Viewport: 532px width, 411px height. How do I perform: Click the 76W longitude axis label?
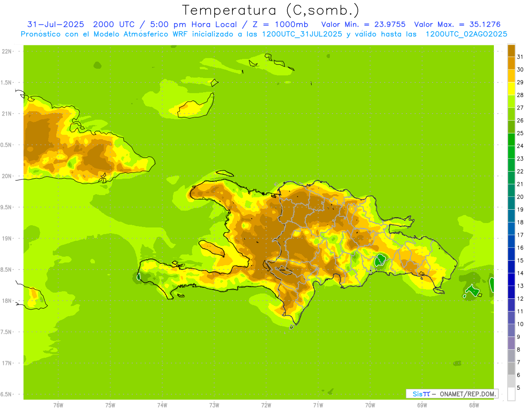point(58,405)
